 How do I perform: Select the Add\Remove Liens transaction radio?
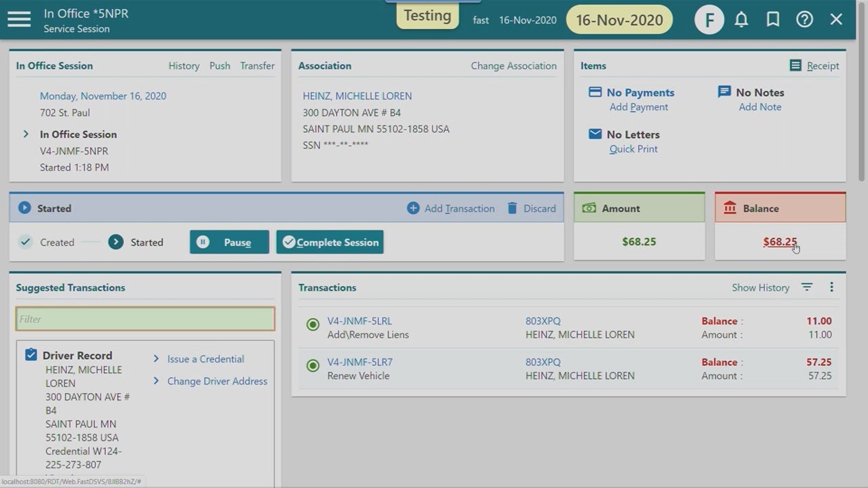click(x=313, y=325)
